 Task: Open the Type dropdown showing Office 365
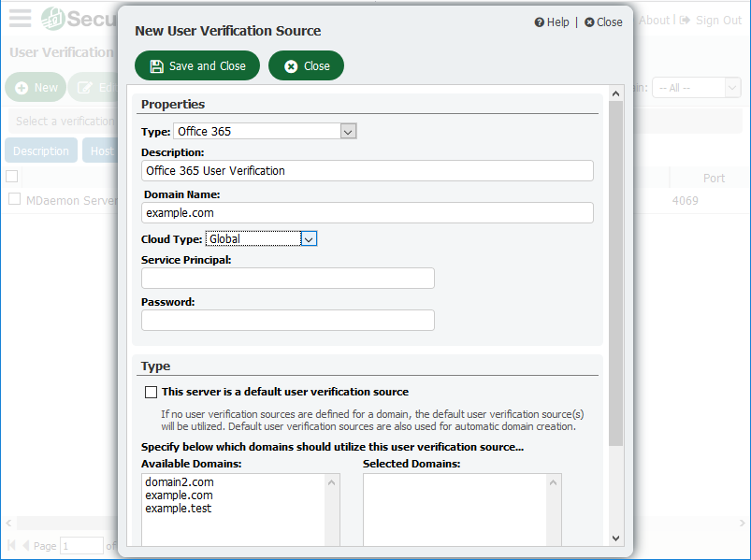tap(265, 131)
